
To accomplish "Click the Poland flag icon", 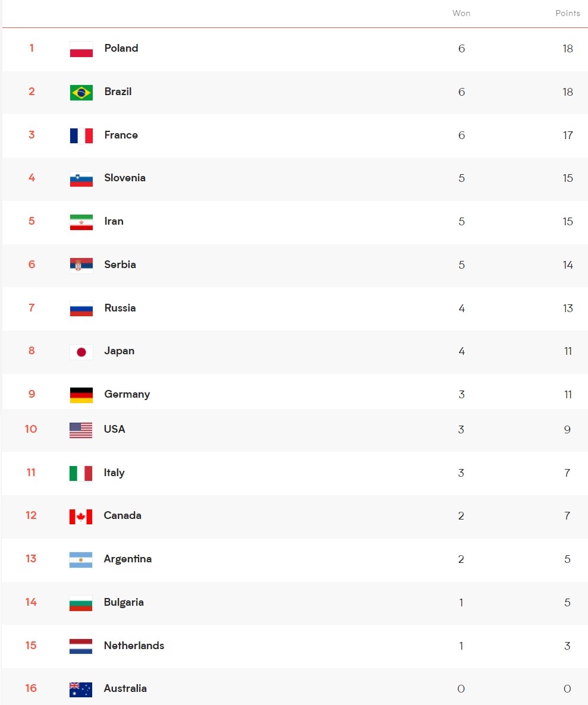I will 81,49.
